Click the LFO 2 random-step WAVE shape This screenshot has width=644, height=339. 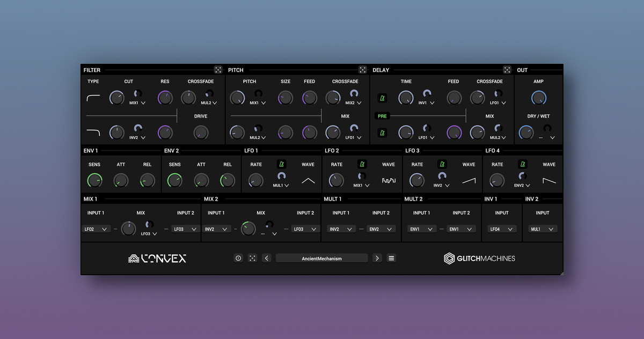389,181
